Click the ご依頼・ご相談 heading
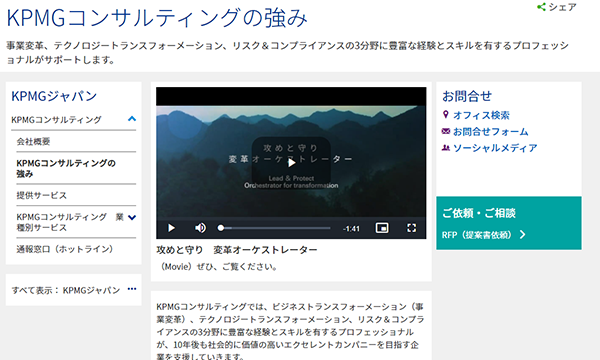Viewport: 600px width, 360px height. (479, 213)
